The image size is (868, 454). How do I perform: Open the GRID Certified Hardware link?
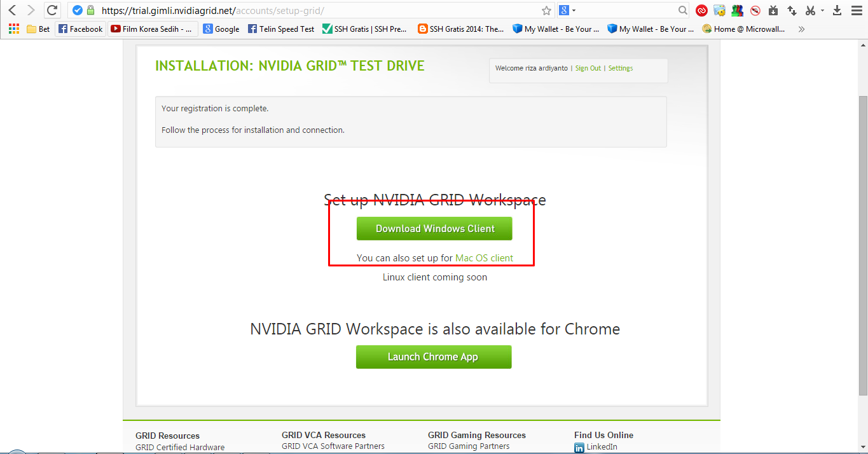(x=180, y=447)
